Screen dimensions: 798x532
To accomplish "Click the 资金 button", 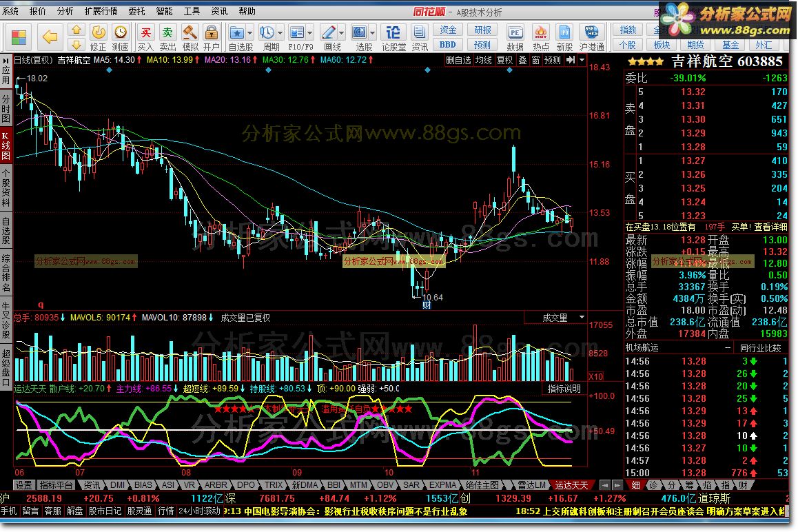I will point(448,30).
